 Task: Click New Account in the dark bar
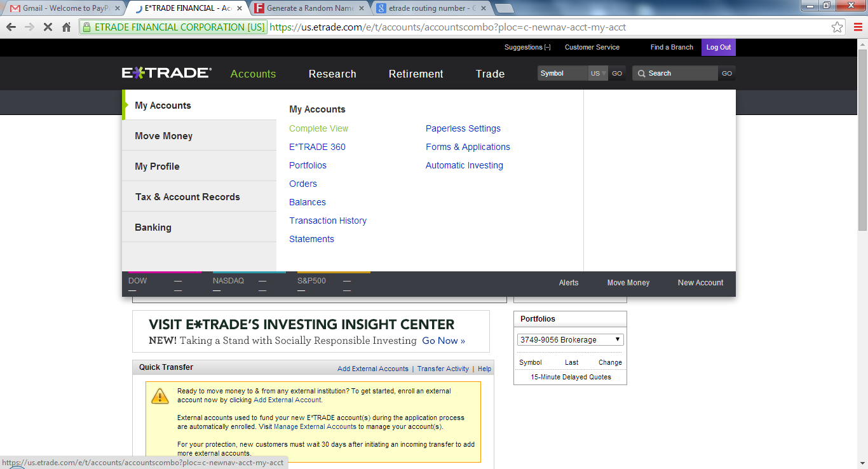pos(700,283)
